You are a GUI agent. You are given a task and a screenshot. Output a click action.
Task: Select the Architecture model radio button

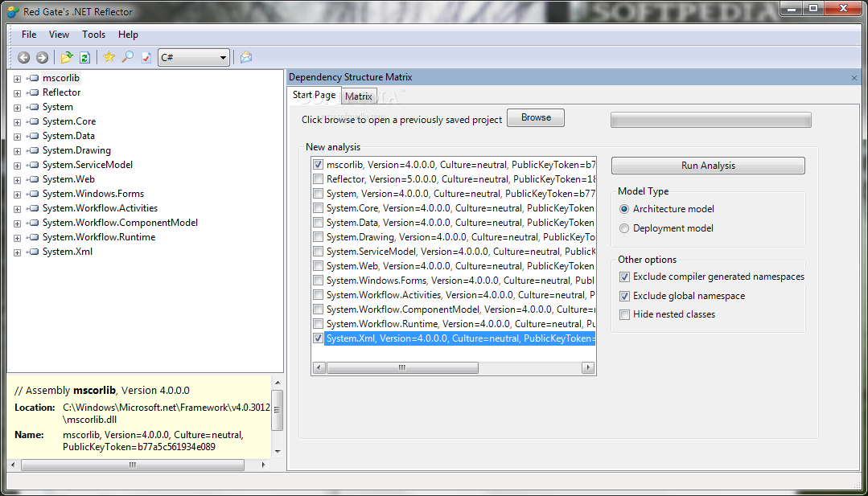coord(624,209)
